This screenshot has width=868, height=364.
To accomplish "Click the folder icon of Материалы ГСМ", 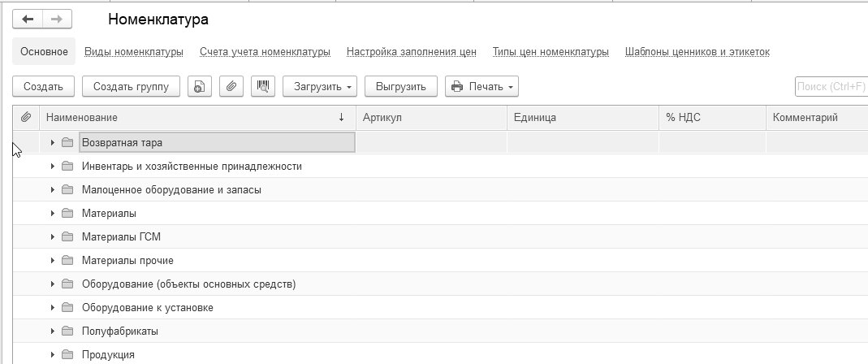I will pyautogui.click(x=67, y=237).
